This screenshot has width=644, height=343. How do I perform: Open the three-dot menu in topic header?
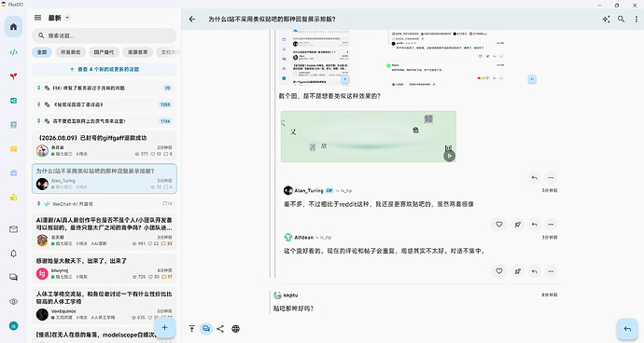click(x=637, y=19)
